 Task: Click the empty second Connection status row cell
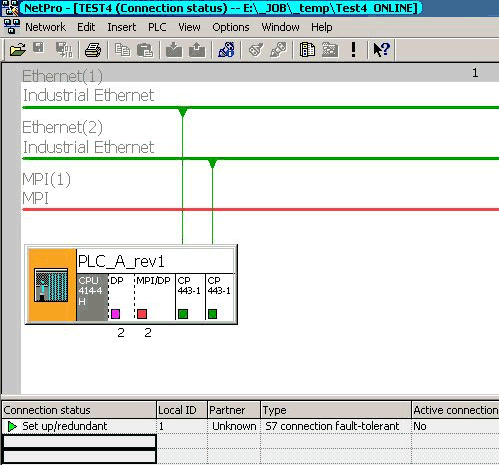click(x=79, y=441)
